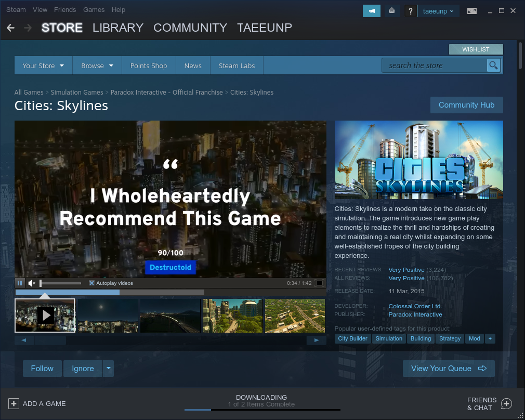Image resolution: width=525 pixels, height=420 pixels.
Task: Click the plus icon to add more tags
Action: point(489,338)
